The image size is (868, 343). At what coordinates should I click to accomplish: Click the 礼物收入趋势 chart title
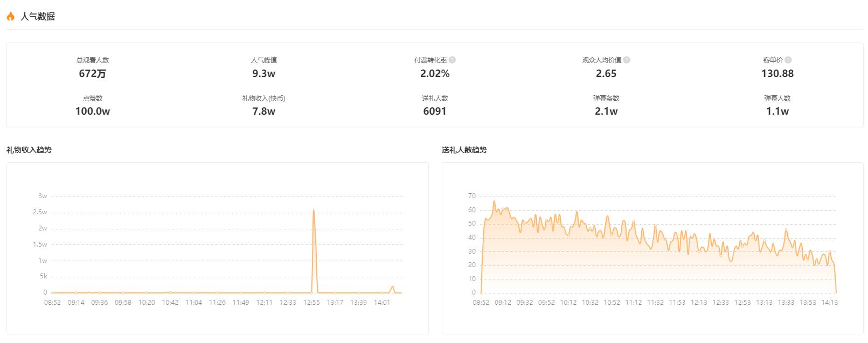(x=29, y=150)
